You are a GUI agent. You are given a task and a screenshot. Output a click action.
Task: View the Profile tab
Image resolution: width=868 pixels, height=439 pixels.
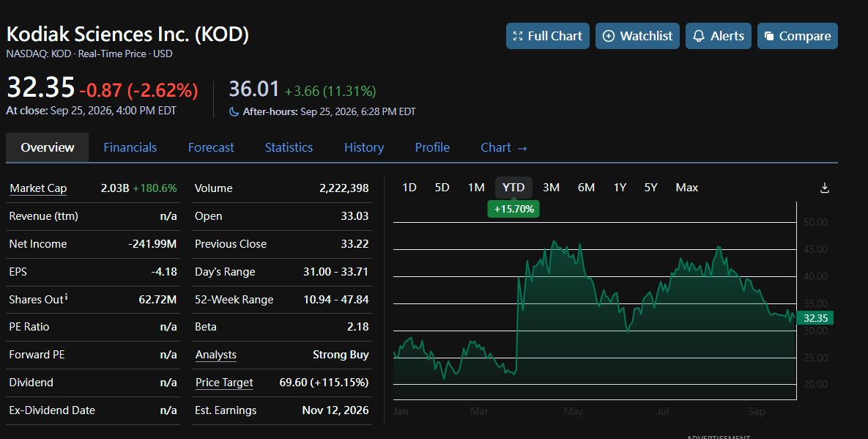432,147
